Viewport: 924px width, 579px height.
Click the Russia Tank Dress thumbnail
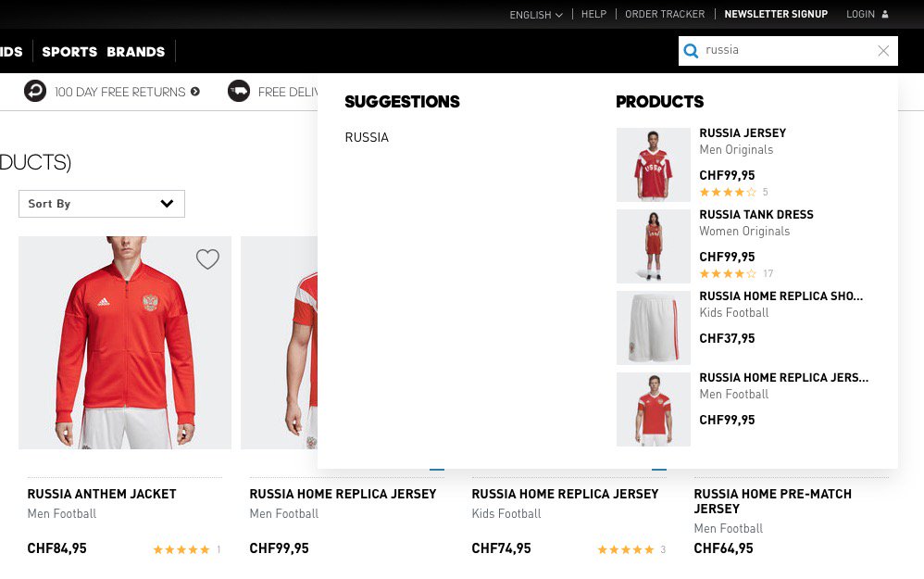[653, 246]
